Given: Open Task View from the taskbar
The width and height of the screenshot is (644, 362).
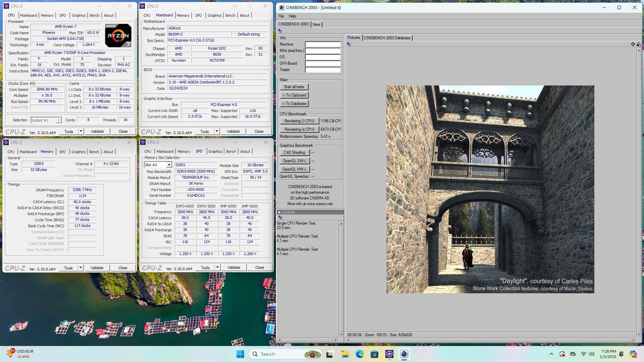Looking at the screenshot, I should click(x=330, y=354).
